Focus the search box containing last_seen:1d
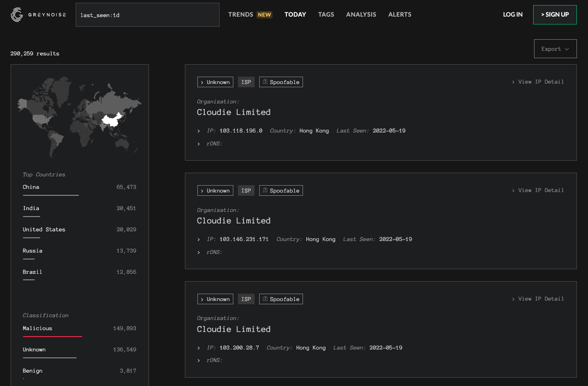Viewport: 588px width, 386px height. pyautogui.click(x=148, y=15)
